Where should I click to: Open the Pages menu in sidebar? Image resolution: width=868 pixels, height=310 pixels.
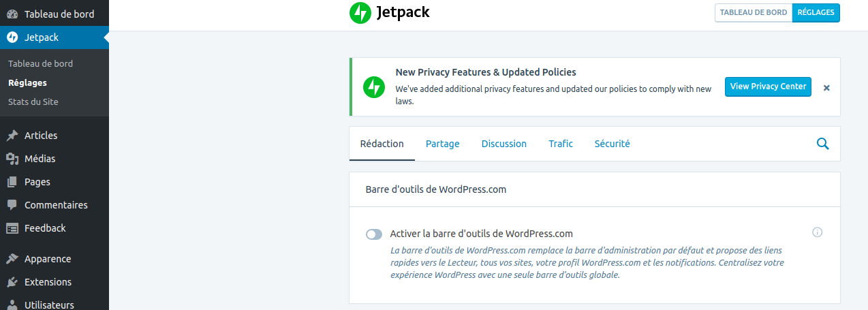(x=37, y=182)
